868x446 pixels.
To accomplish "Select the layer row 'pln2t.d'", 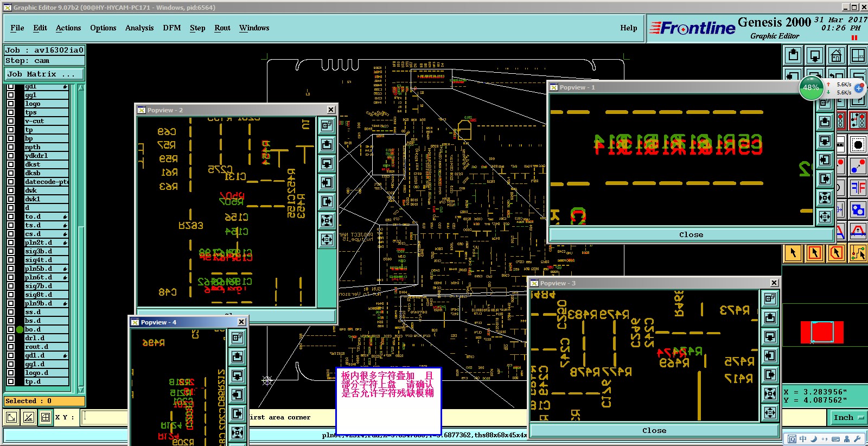I will [x=46, y=243].
